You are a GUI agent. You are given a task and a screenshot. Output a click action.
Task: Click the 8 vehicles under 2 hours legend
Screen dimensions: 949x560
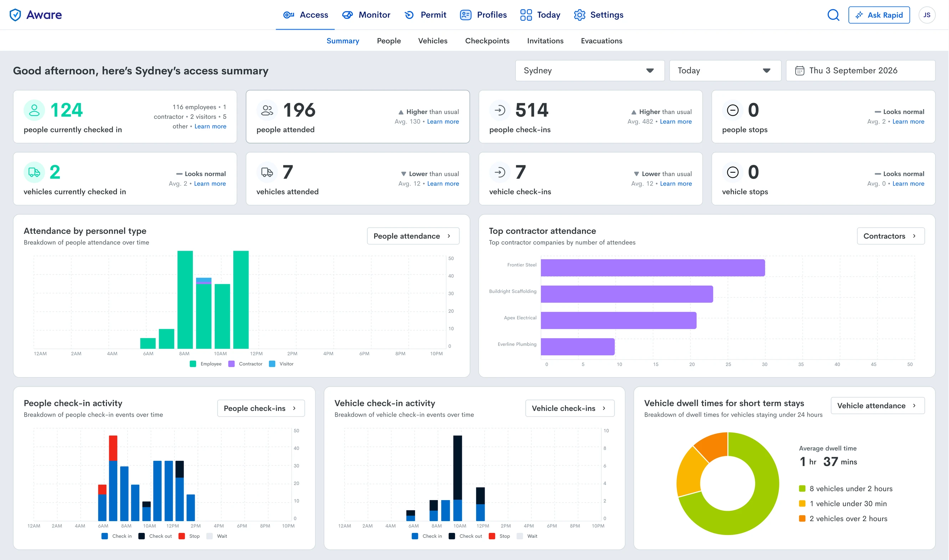846,489
